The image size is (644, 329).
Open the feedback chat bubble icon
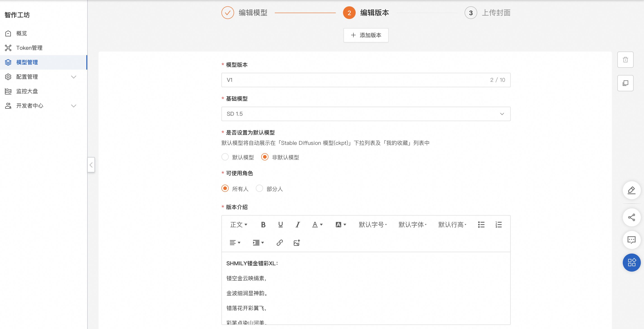[632, 240]
